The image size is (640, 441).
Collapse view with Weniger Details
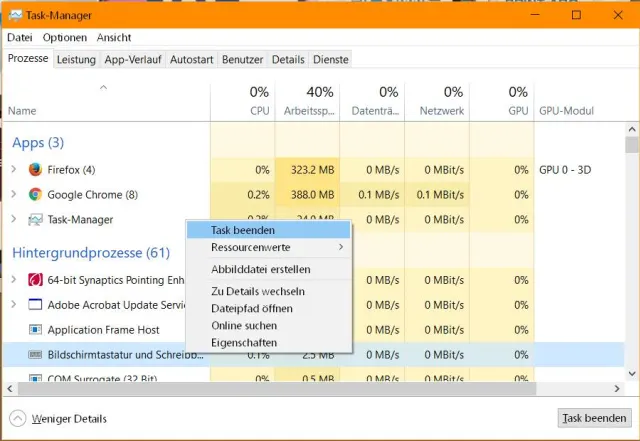tap(58, 419)
